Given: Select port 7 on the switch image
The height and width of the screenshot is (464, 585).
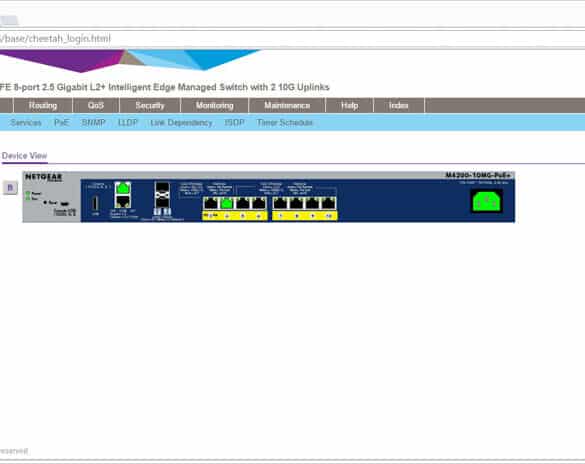Looking at the screenshot, I should point(312,203).
